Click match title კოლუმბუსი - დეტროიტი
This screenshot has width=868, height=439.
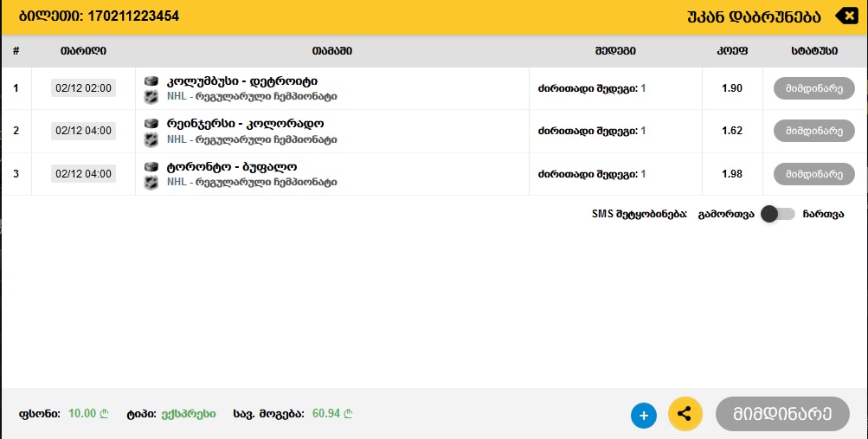pyautogui.click(x=242, y=81)
